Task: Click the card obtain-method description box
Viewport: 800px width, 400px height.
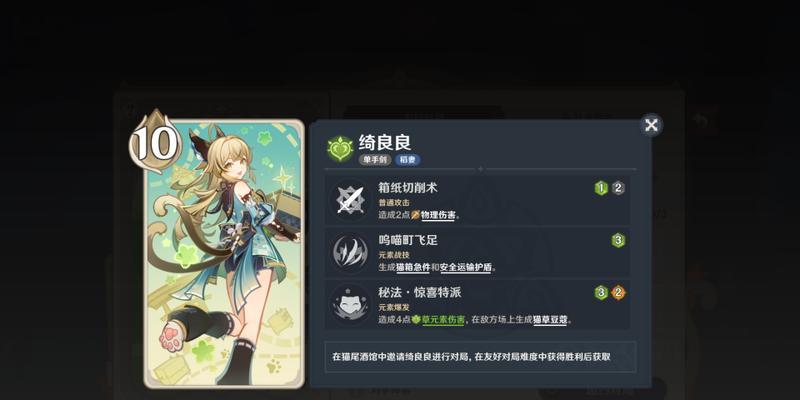Action: pos(480,357)
